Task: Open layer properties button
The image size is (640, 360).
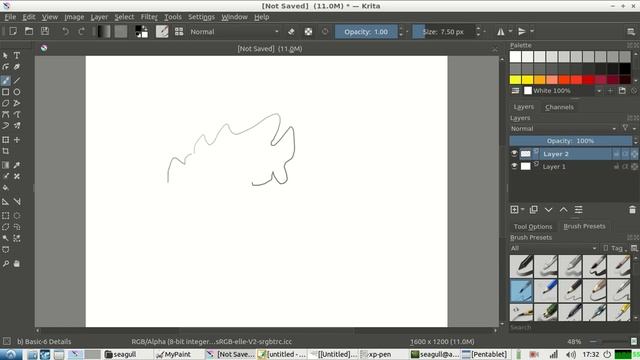Action: pos(578,210)
